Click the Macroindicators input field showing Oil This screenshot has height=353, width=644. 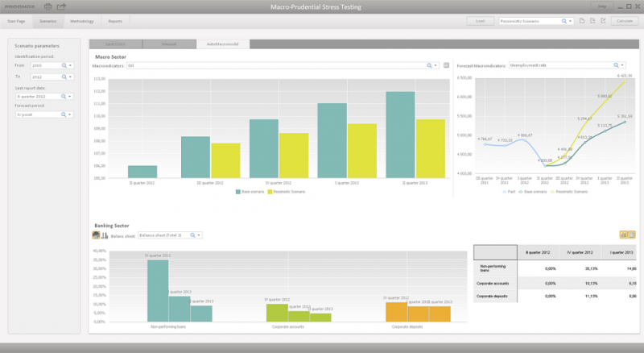point(274,64)
